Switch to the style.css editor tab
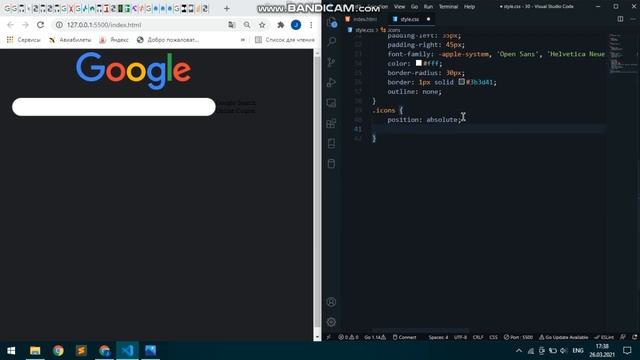 point(409,19)
